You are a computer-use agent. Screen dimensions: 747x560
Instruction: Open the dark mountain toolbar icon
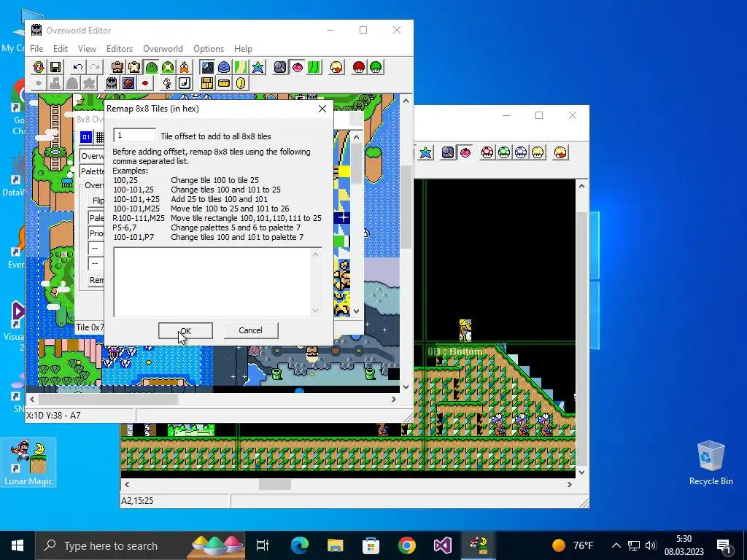(207, 67)
